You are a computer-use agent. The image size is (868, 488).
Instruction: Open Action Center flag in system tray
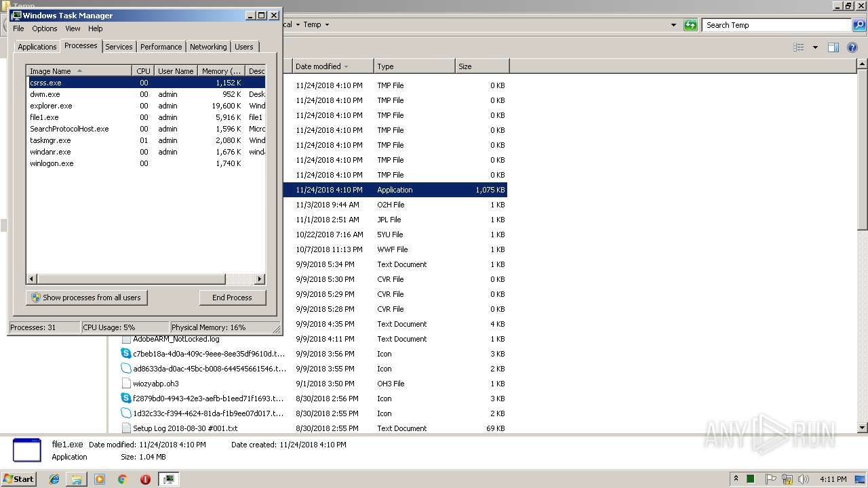click(771, 479)
